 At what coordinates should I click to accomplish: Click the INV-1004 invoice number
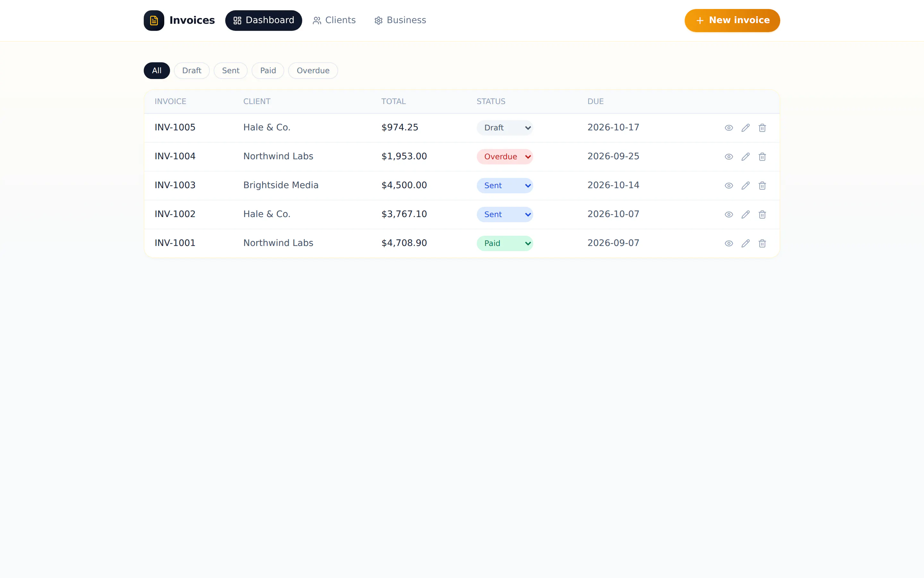pos(175,156)
